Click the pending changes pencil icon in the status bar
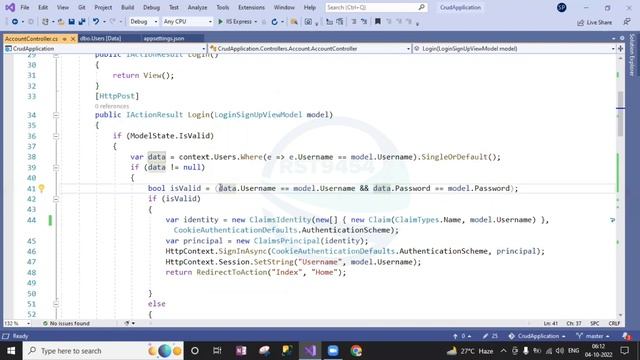 (485, 336)
